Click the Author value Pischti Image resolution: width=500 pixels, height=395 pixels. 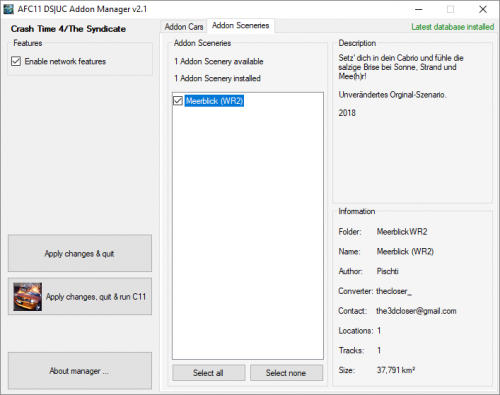[x=388, y=271]
